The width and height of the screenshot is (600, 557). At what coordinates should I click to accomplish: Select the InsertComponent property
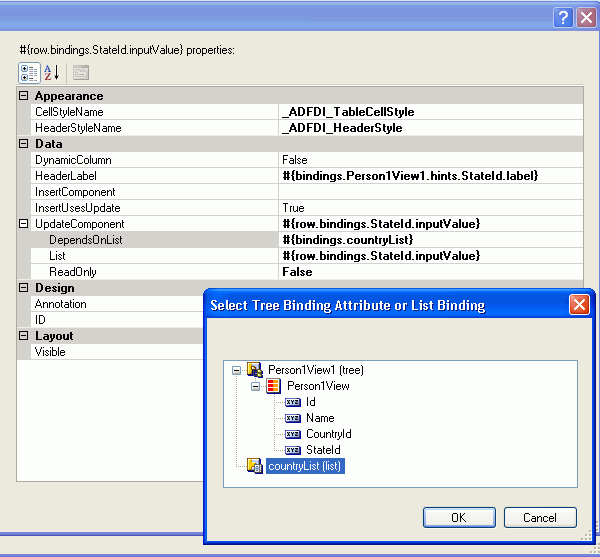coord(155,192)
